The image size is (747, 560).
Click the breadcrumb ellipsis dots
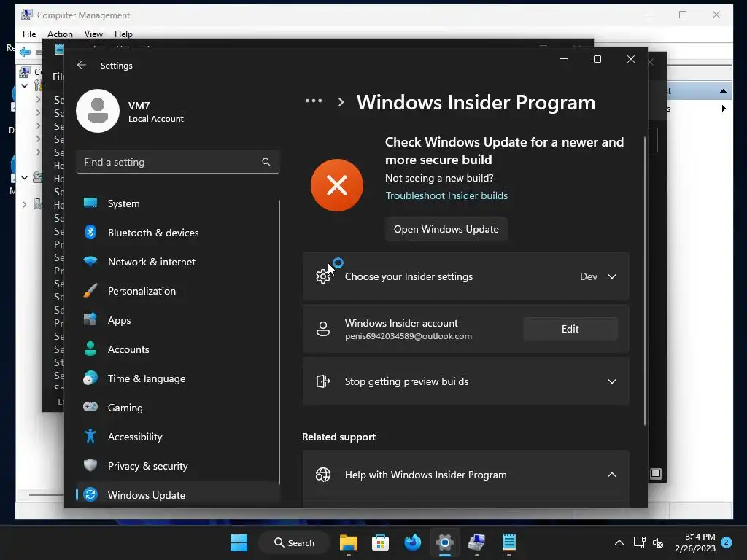coord(314,101)
